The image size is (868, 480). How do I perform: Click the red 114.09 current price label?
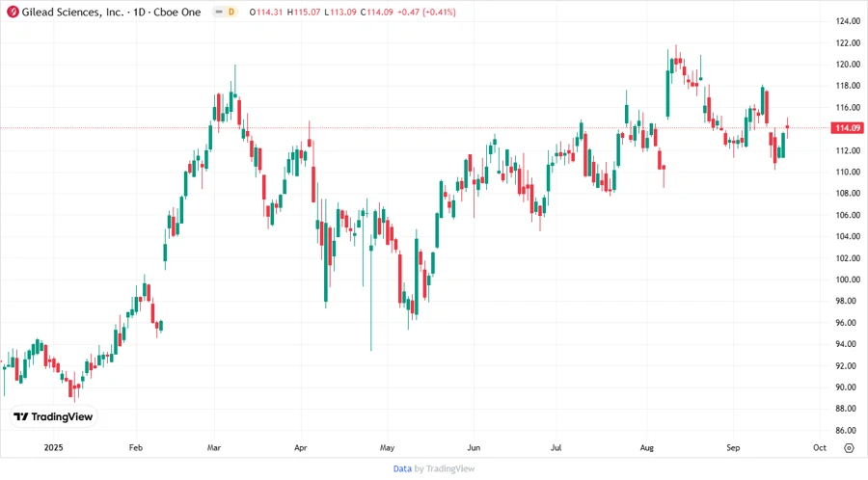(848, 128)
